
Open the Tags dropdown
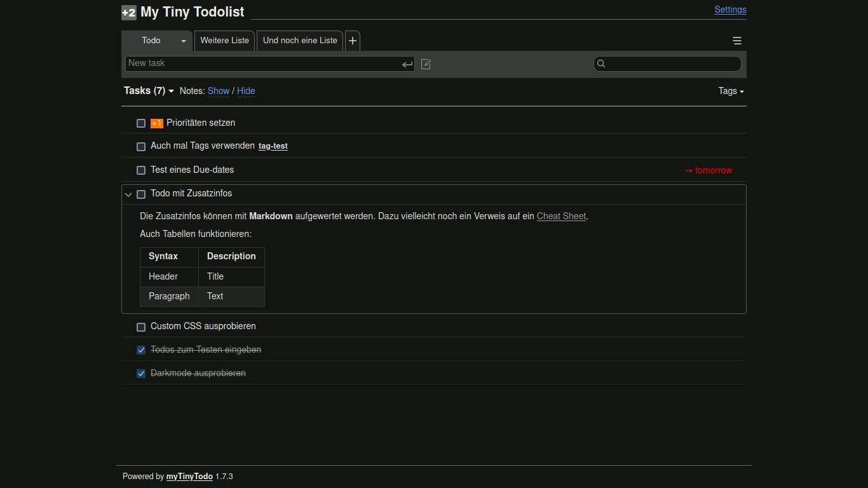(731, 91)
